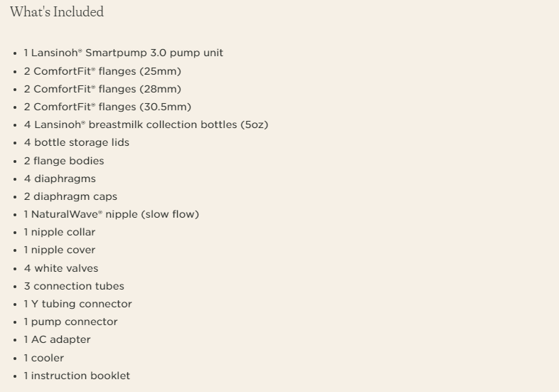559x392 pixels.
Task: Click the "1 instruction booklet" list item
Action: (x=77, y=376)
